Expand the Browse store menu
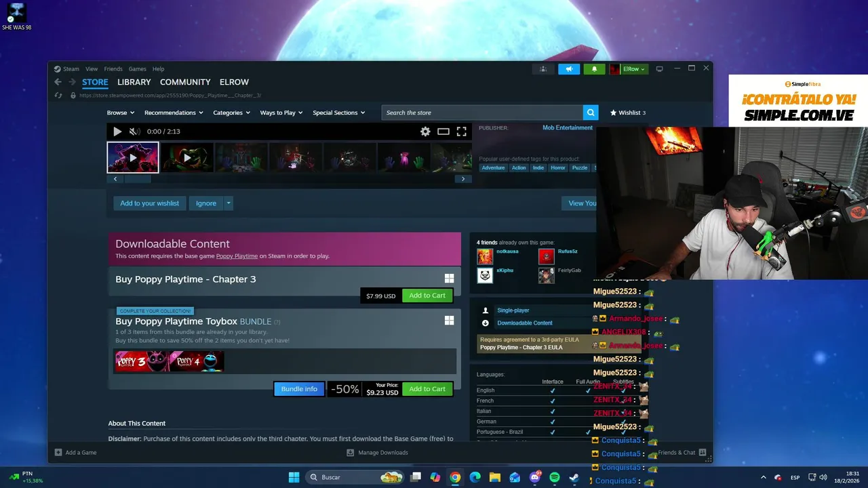Viewport: 868px width, 488px height. (x=121, y=113)
